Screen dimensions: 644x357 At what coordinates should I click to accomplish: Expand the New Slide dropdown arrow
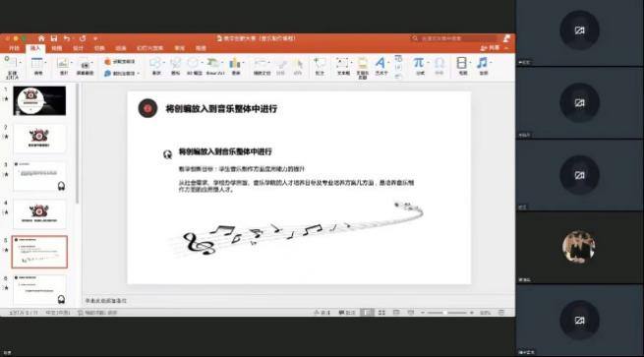(x=20, y=62)
